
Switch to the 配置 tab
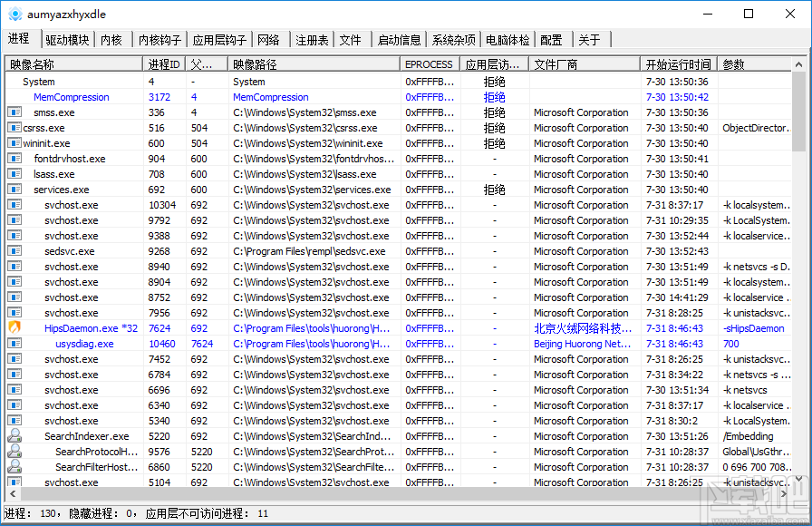(x=552, y=40)
